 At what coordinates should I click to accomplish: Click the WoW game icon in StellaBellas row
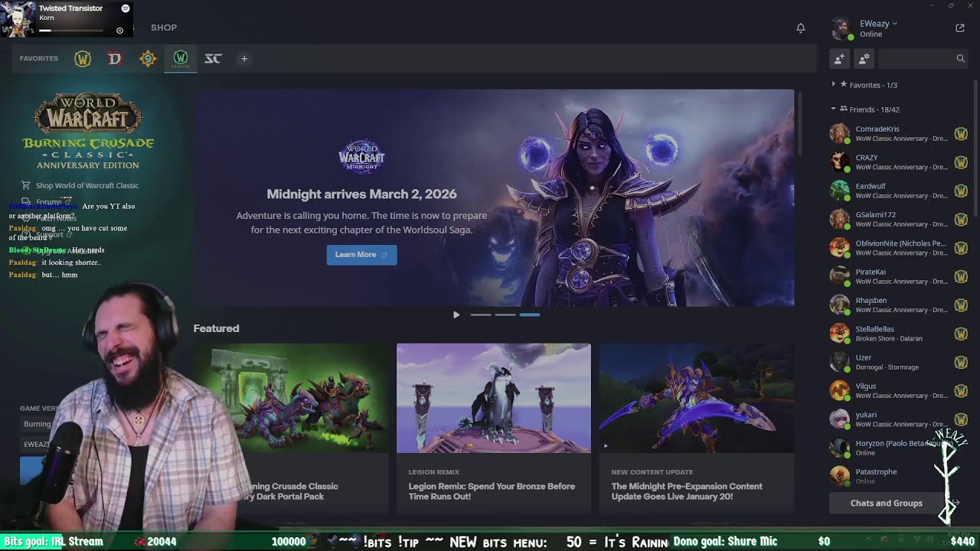pos(961,334)
